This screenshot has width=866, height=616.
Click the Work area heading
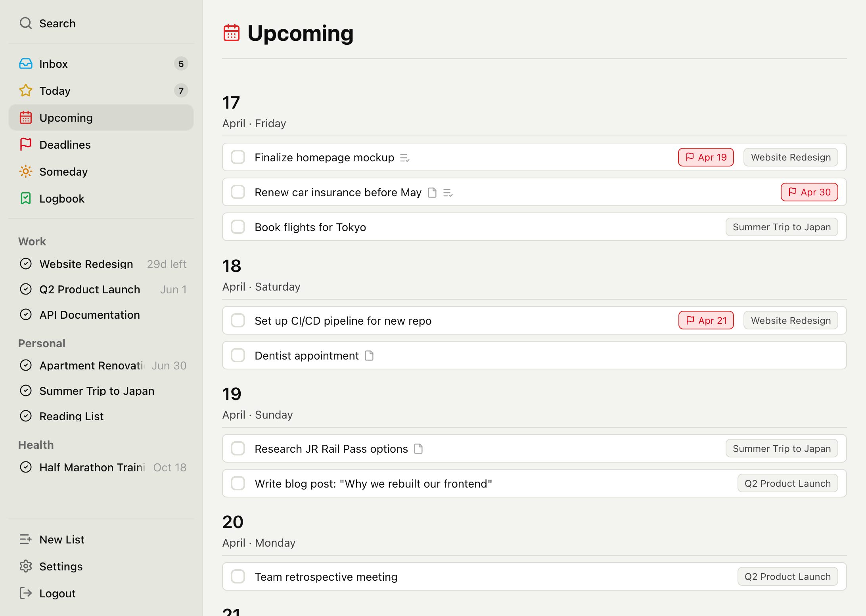(x=32, y=241)
